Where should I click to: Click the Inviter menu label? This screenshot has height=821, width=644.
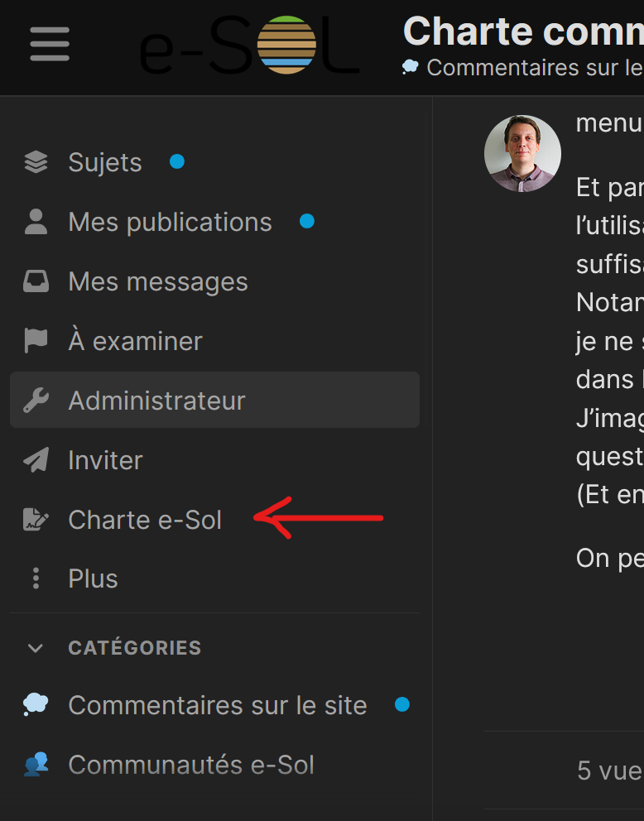105,460
